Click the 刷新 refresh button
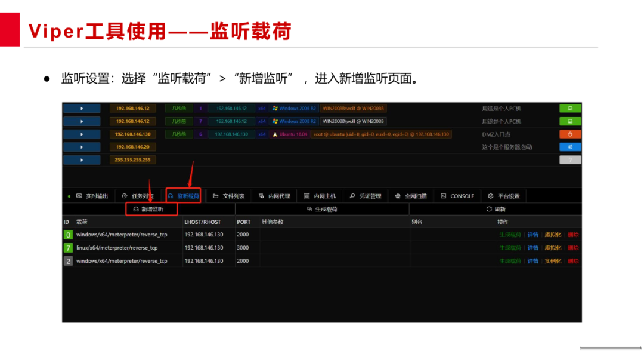644x363 pixels. pos(496,209)
